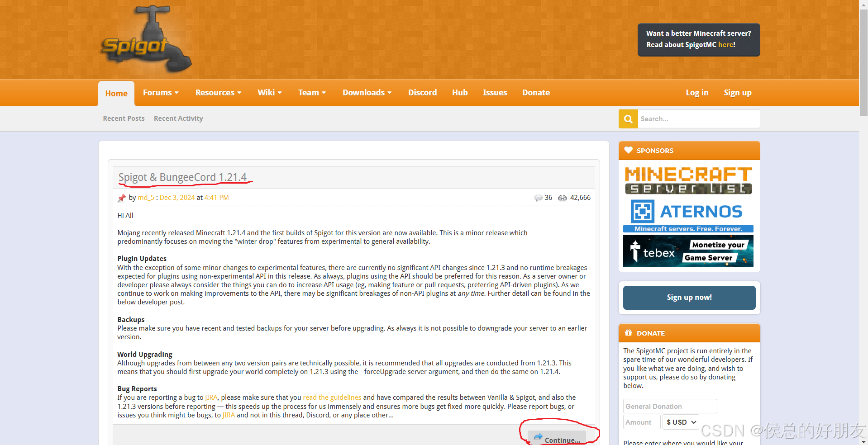This screenshot has height=445, width=868.
Task: Open the Aternos sponsor banner
Action: click(688, 215)
